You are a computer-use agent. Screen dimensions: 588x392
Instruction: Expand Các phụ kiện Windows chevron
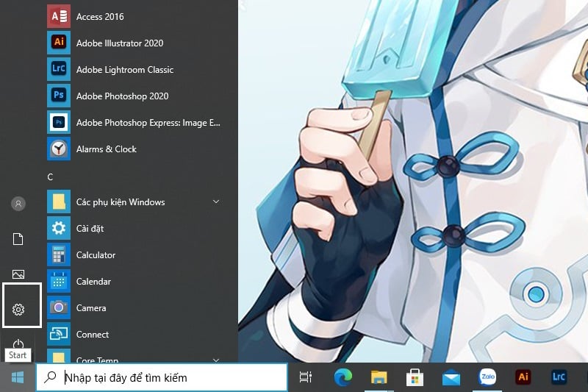point(216,202)
